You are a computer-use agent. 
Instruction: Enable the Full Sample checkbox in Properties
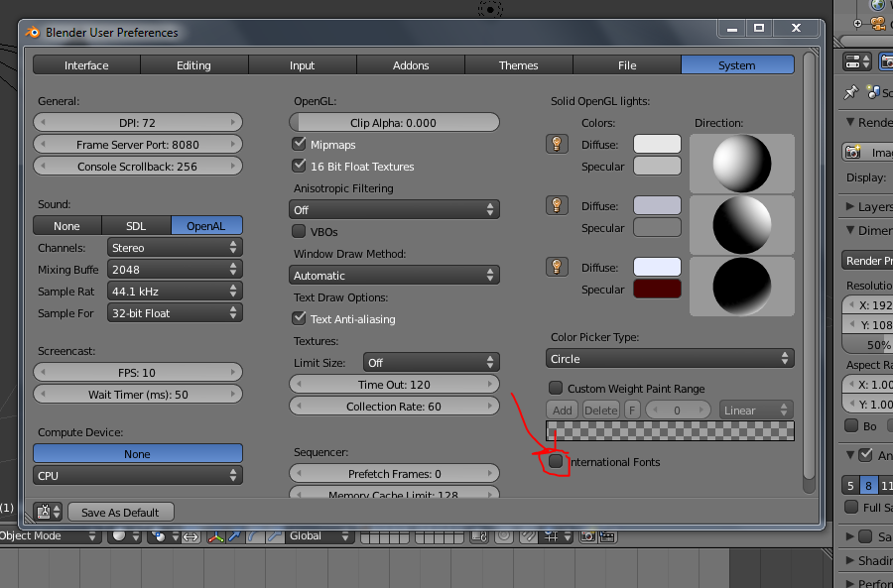[851, 507]
